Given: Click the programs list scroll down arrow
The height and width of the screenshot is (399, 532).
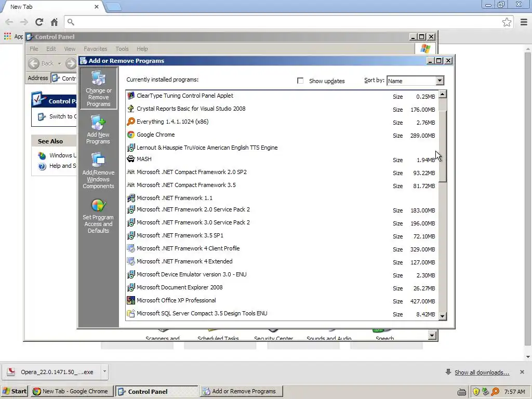Looking at the screenshot, I should 443,316.
